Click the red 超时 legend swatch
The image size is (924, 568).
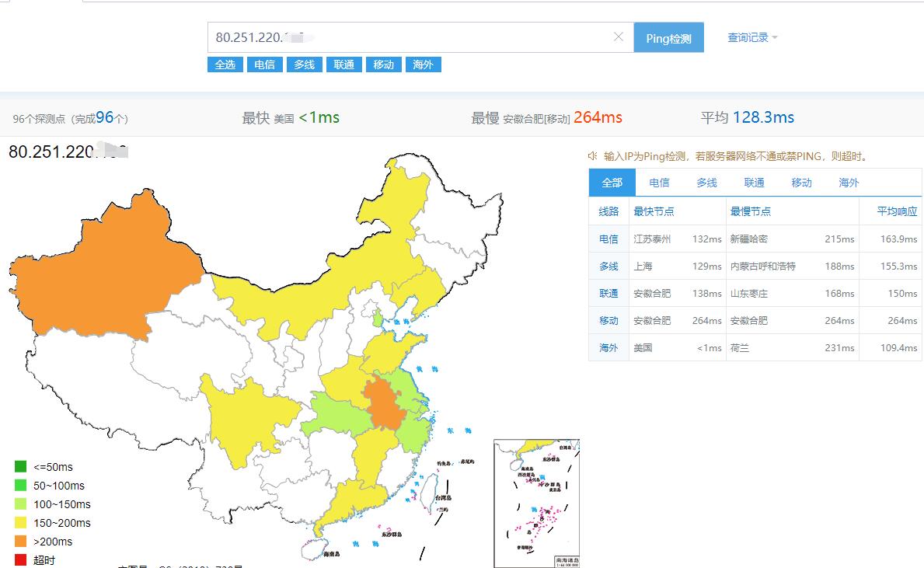click(x=20, y=560)
